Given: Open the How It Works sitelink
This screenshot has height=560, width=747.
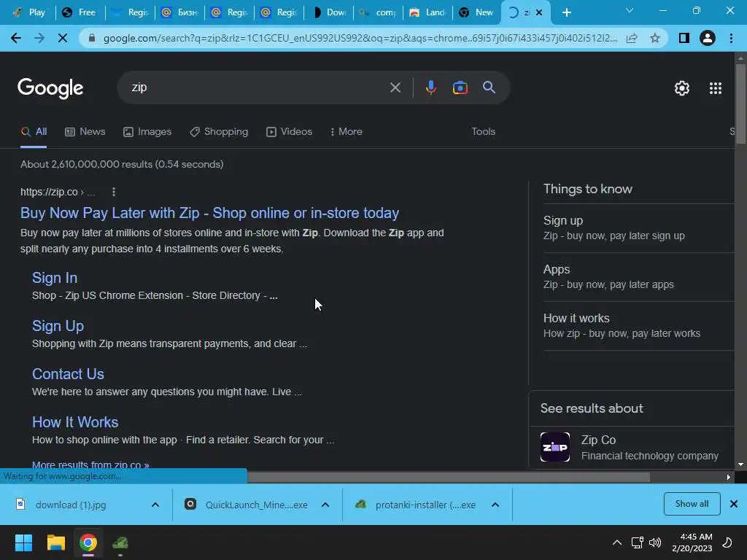Looking at the screenshot, I should 75,422.
